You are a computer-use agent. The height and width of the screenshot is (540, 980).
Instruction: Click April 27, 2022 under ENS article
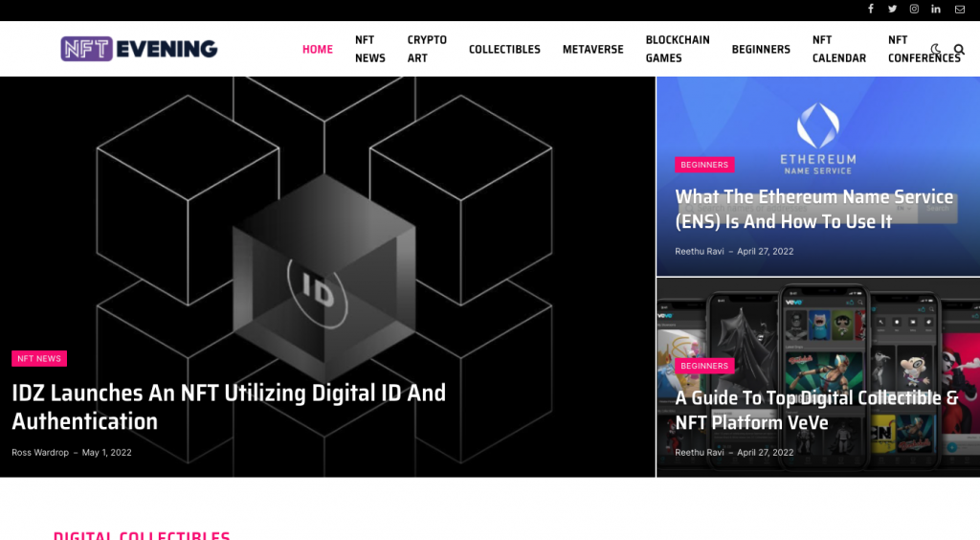tap(765, 251)
